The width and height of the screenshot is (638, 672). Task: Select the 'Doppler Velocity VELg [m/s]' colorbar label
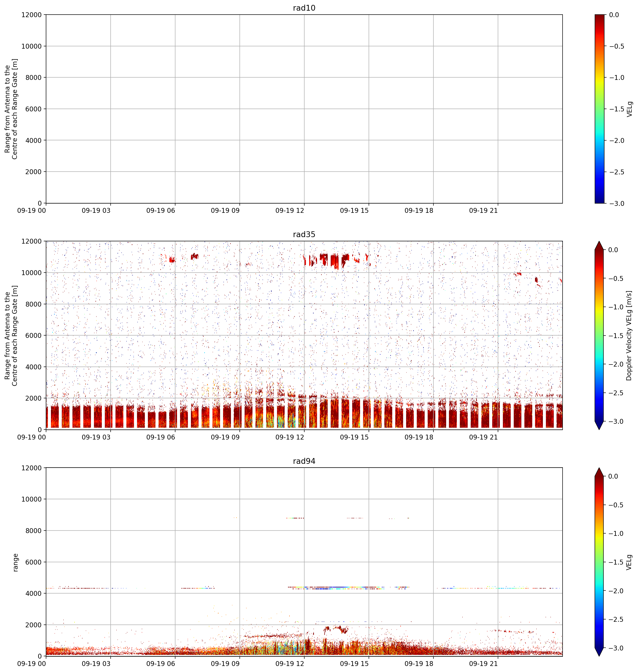(629, 336)
